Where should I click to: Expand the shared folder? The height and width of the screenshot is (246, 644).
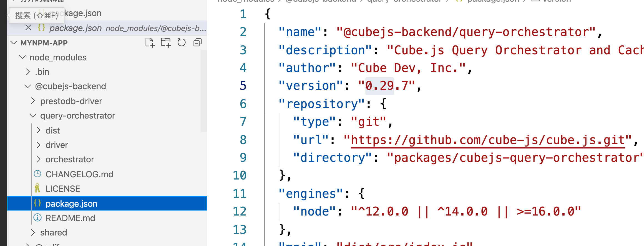33,232
